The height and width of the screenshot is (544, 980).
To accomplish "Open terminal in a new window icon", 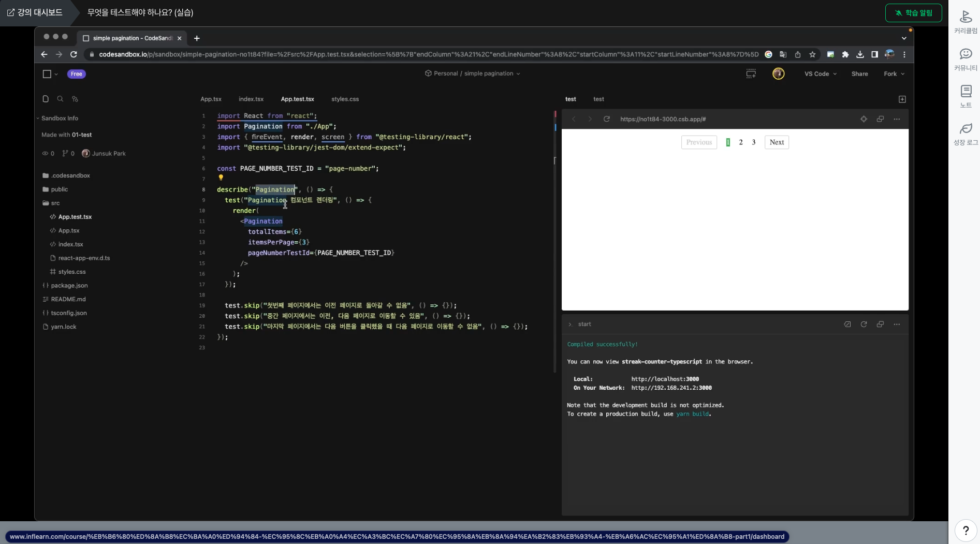I will (x=880, y=324).
